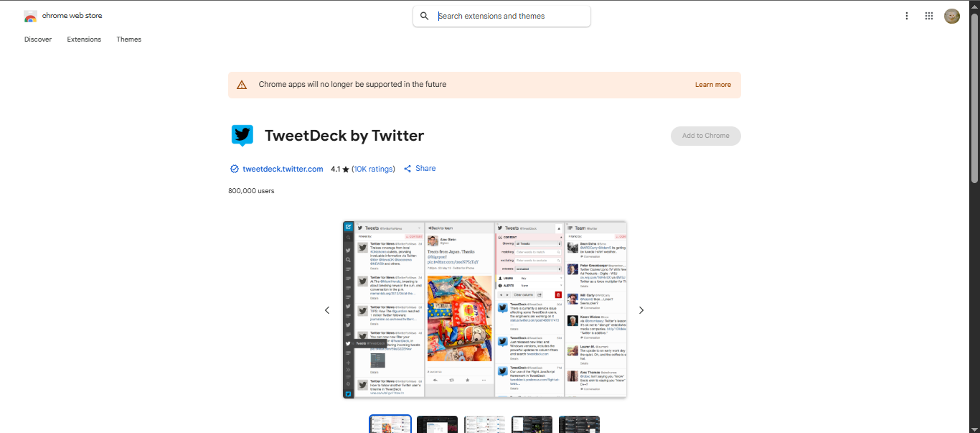The height and width of the screenshot is (433, 980).
Task: Click the chrome web store title text
Action: tap(72, 16)
